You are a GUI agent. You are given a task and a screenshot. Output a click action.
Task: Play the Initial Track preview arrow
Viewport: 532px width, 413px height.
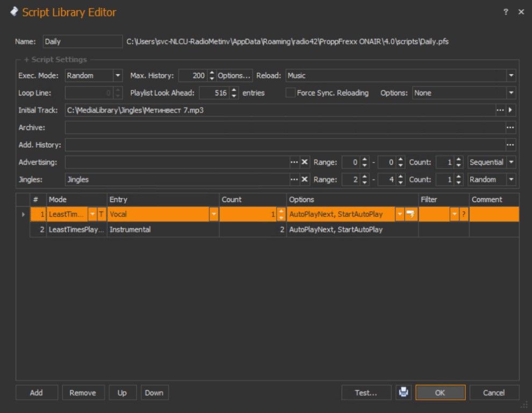pos(511,110)
